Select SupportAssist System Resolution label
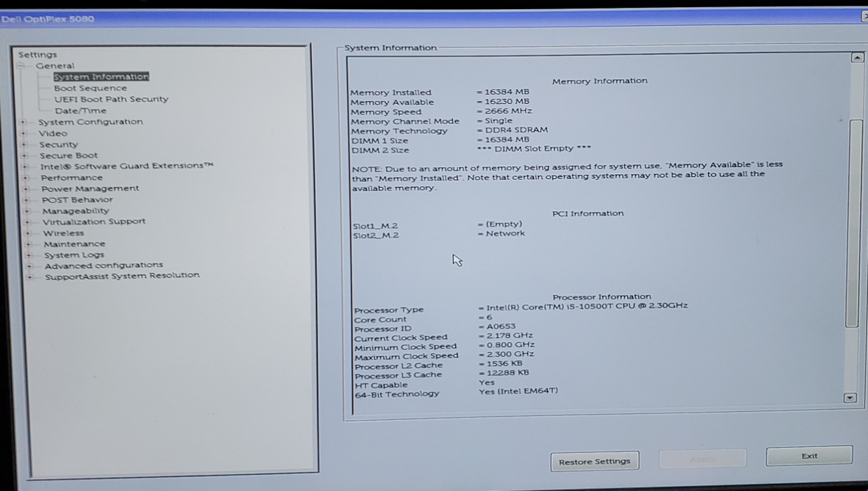 tap(122, 276)
